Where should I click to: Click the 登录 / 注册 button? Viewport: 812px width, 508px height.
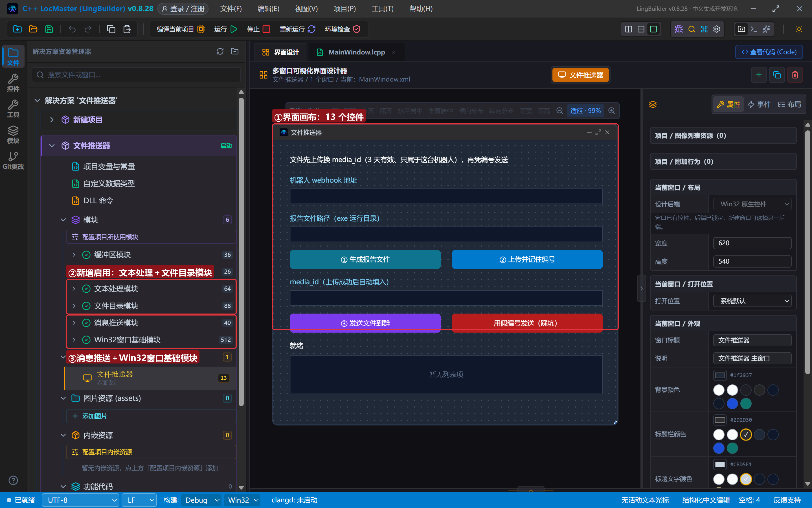pyautogui.click(x=183, y=9)
